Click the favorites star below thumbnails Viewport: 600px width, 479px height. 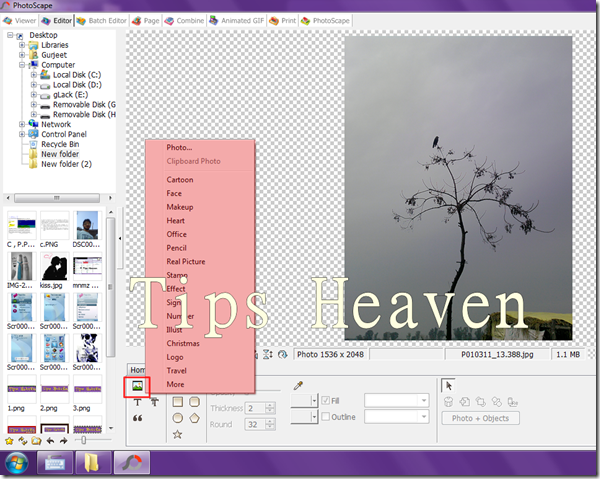pyautogui.click(x=9, y=441)
